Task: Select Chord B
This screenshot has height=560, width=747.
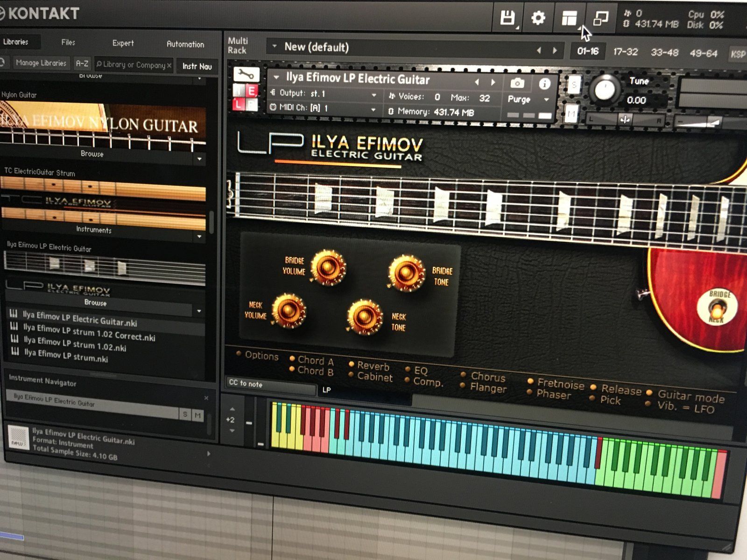Action: (x=311, y=371)
